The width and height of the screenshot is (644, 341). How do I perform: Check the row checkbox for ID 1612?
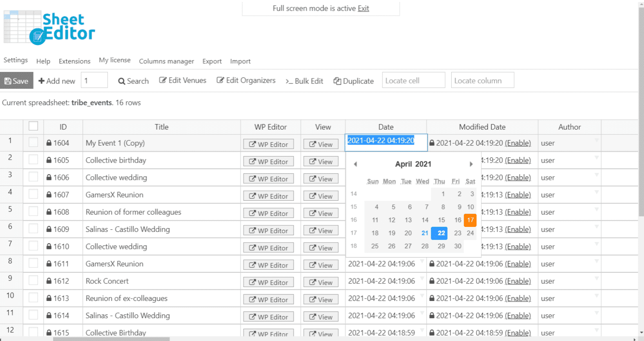[33, 280]
